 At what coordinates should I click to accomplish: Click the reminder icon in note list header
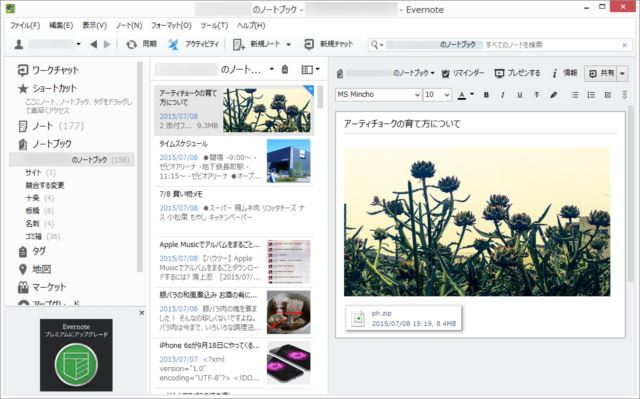tap(285, 70)
